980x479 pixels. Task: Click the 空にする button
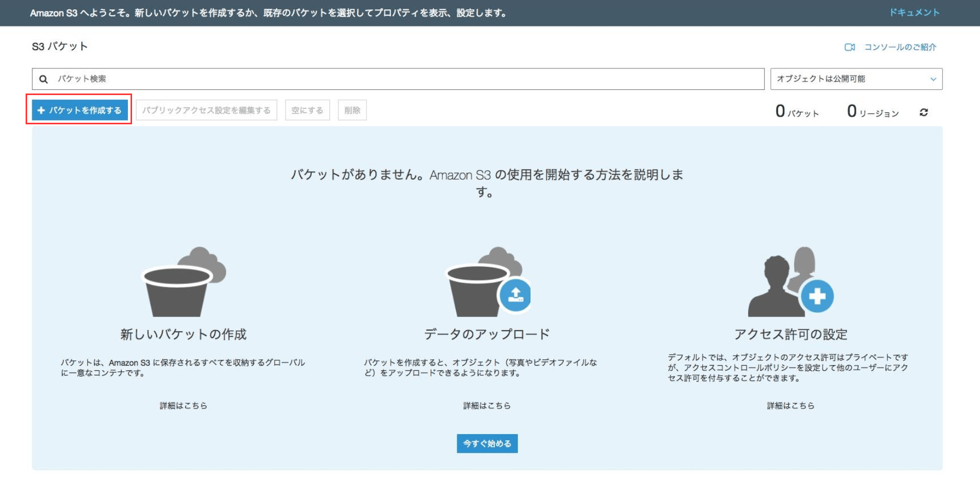point(307,110)
